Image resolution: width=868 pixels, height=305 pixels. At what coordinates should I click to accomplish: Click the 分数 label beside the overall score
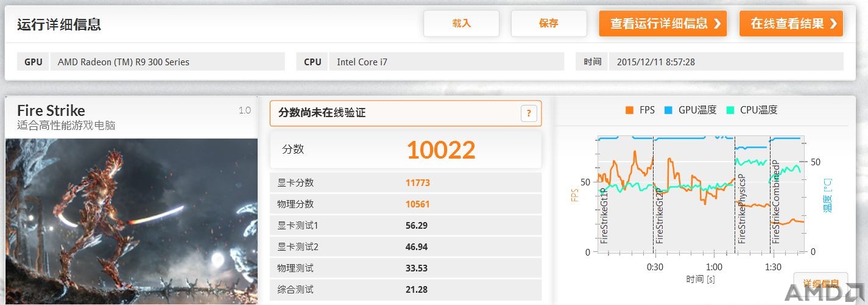(x=293, y=149)
